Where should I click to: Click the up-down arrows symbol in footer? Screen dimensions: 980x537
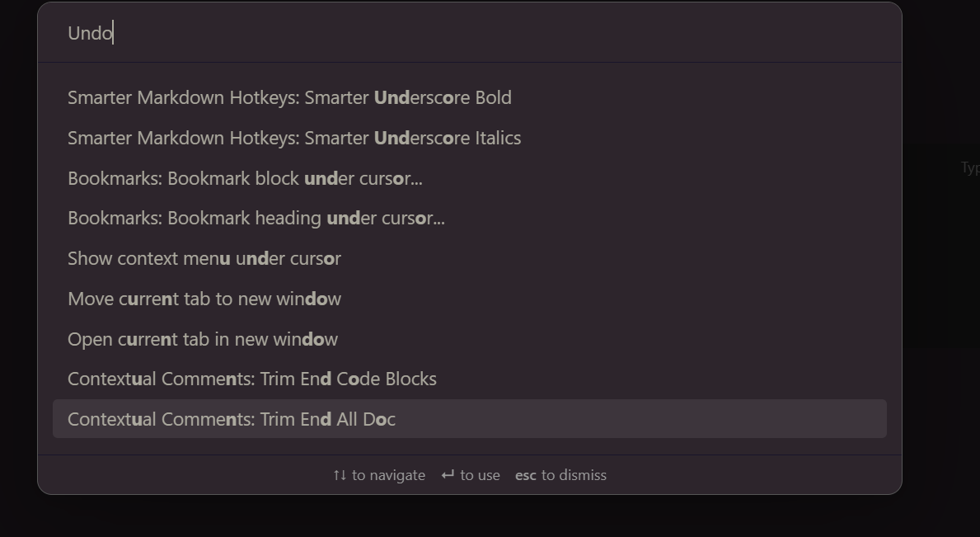point(337,475)
